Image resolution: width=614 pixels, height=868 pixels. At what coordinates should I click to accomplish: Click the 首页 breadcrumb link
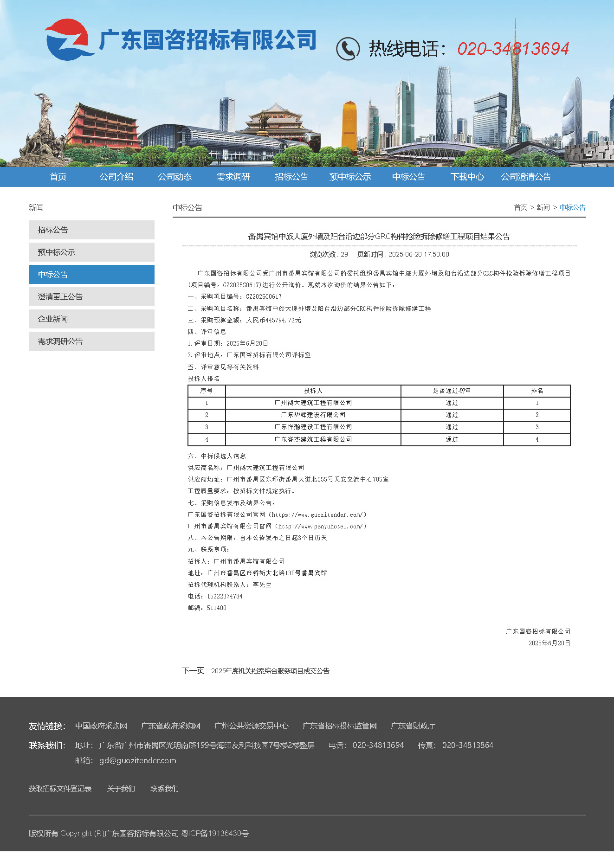520,207
